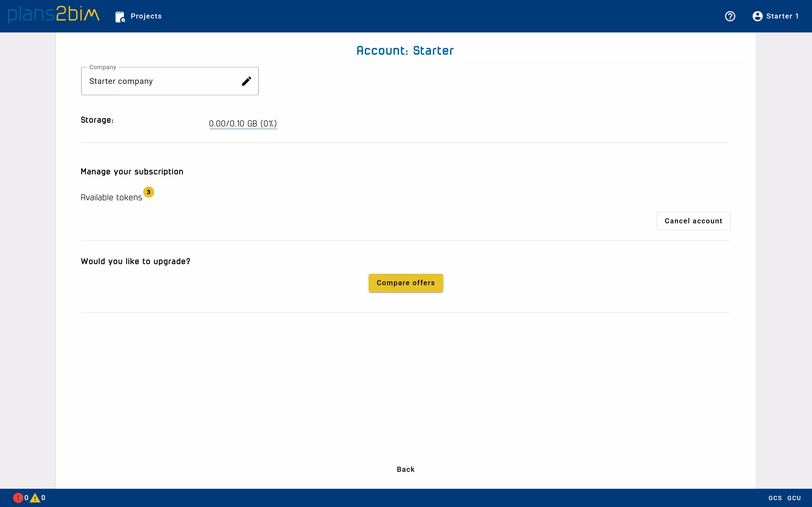
Task: Click the storage usage progress bar
Action: point(243,129)
